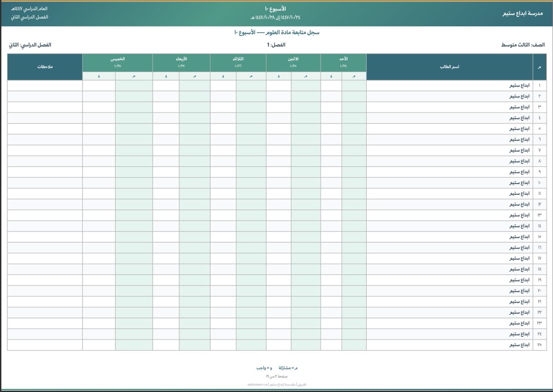The image size is (553, 392).
Task: Click the date '١٠/٢٦' under الثلاثاء
Action: (x=238, y=66)
